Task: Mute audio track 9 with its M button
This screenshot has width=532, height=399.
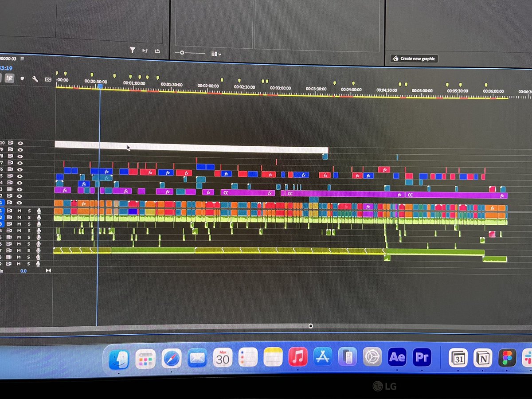Action: [20, 264]
